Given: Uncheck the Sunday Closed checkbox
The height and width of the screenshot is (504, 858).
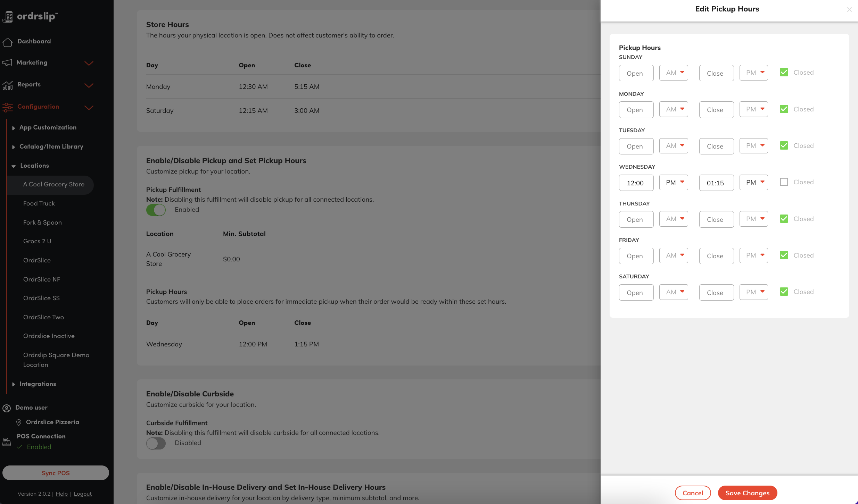Looking at the screenshot, I should (784, 73).
